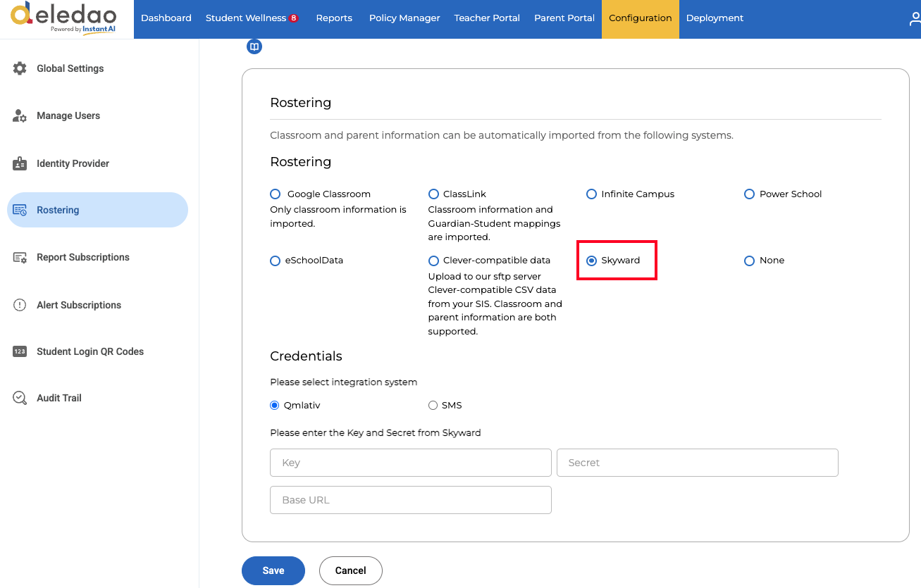Click the Credentials heading
921x588 pixels.
(x=306, y=356)
